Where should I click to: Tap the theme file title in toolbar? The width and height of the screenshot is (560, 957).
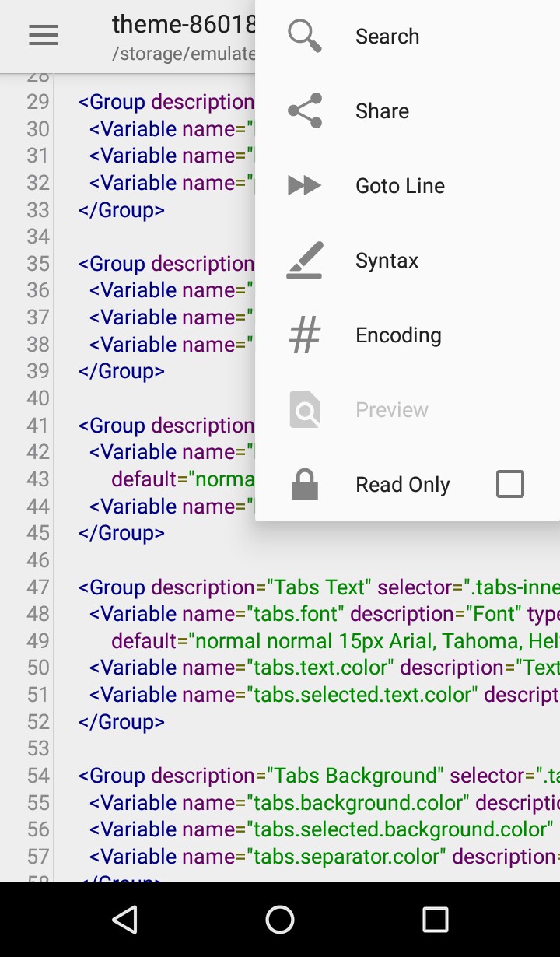184,25
